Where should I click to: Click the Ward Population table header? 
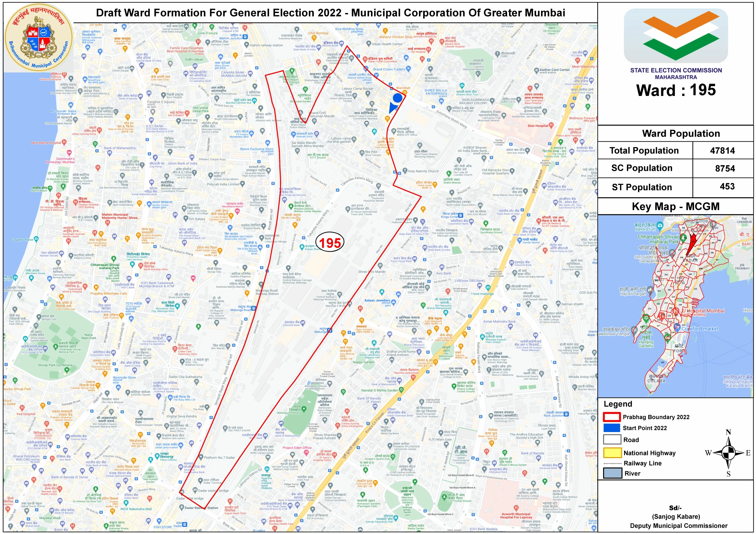coord(681,133)
